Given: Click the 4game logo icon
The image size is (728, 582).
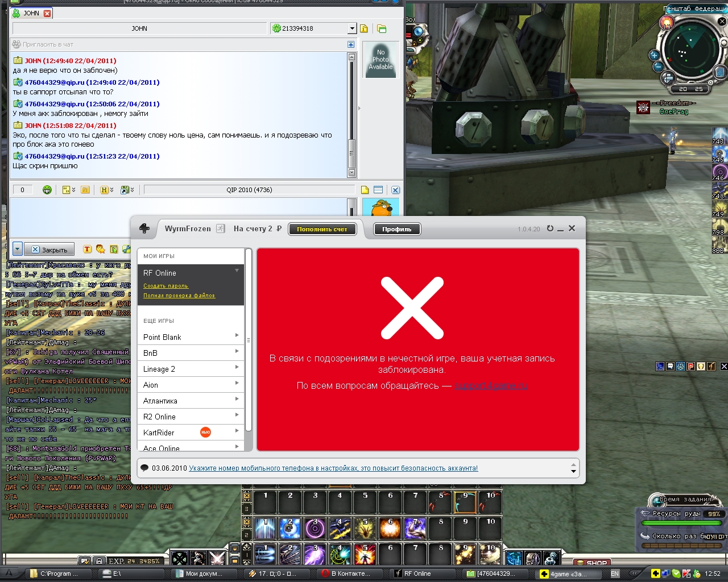Looking at the screenshot, I should tap(144, 228).
